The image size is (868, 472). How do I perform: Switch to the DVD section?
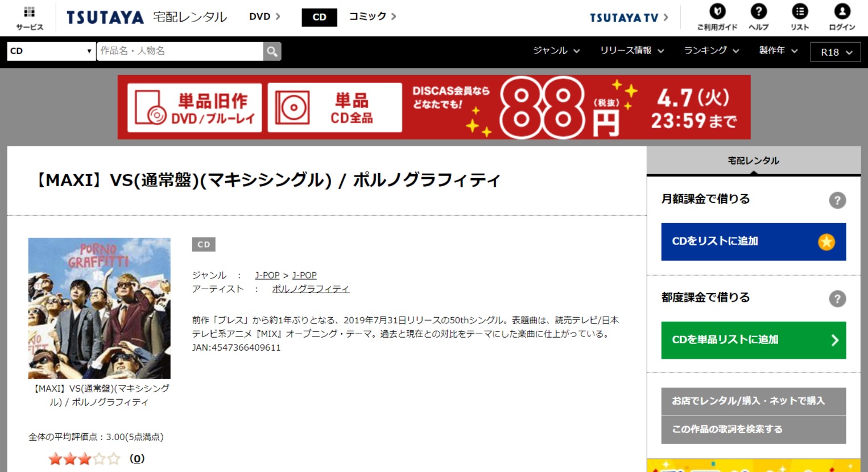264,17
